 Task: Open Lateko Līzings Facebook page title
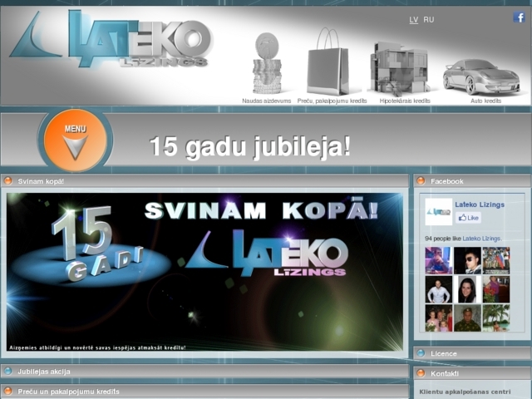tap(480, 204)
